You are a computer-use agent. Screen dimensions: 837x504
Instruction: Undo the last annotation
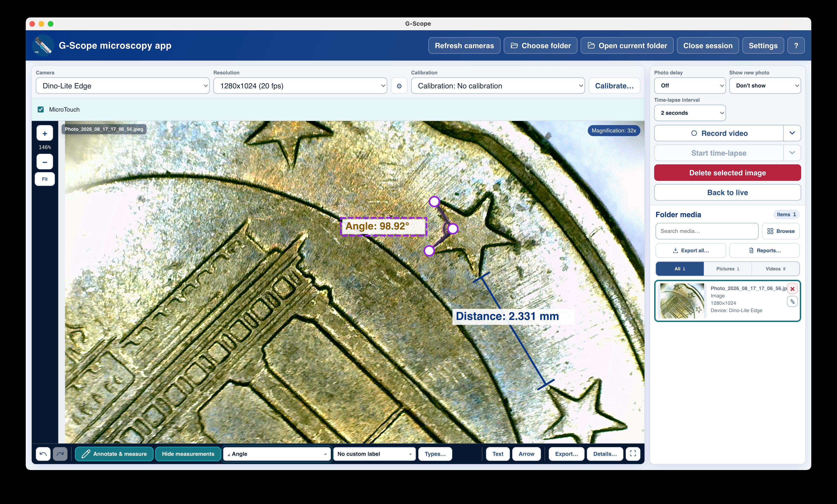pos(43,454)
